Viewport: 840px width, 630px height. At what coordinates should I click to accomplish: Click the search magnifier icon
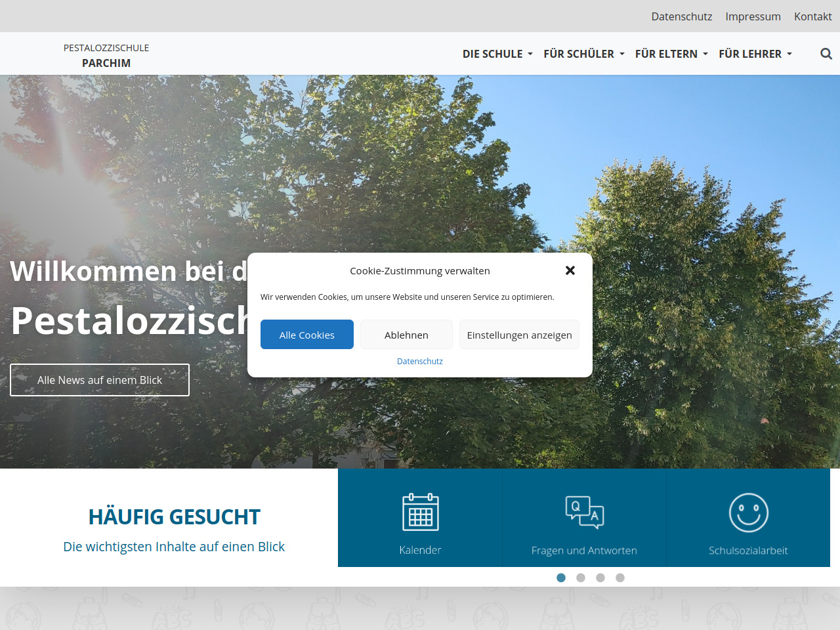826,54
